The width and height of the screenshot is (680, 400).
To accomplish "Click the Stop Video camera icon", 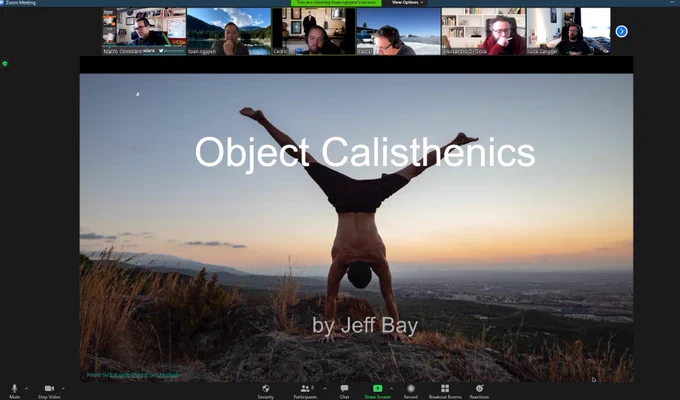I will pos(49,390).
